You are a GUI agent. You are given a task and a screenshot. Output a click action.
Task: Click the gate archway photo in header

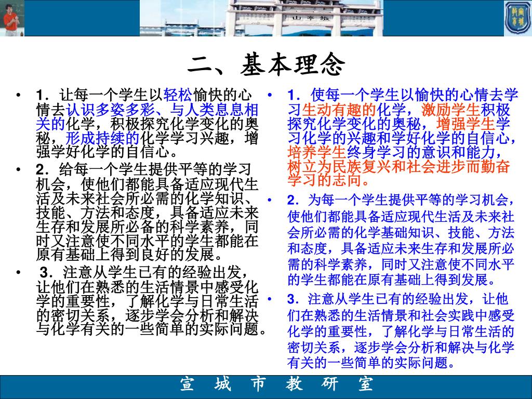pyautogui.click(x=261, y=18)
